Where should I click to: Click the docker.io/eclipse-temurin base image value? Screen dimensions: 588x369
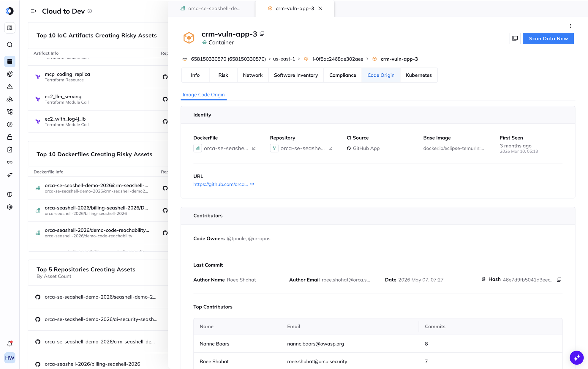453,148
